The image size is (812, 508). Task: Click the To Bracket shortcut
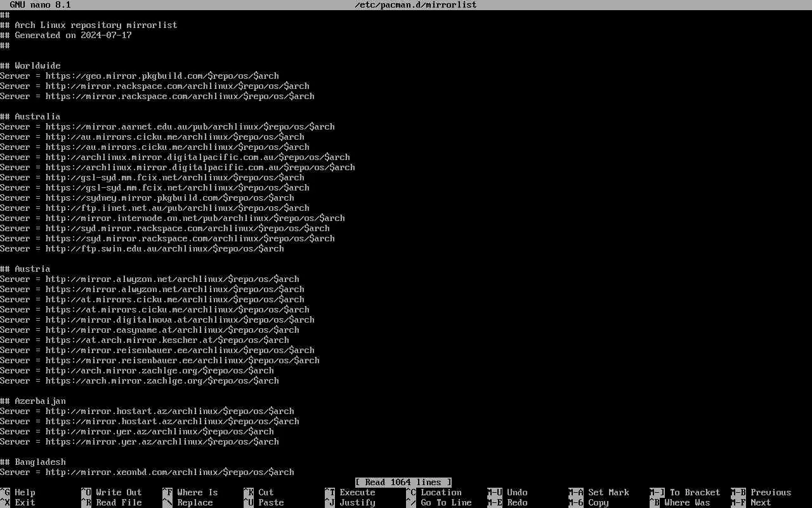click(x=685, y=492)
